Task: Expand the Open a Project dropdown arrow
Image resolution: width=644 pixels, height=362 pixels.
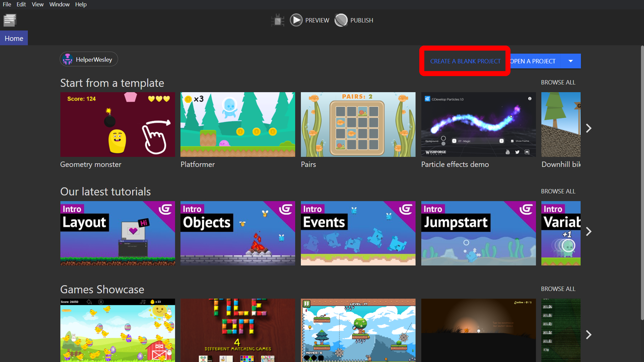Action: [x=571, y=61]
